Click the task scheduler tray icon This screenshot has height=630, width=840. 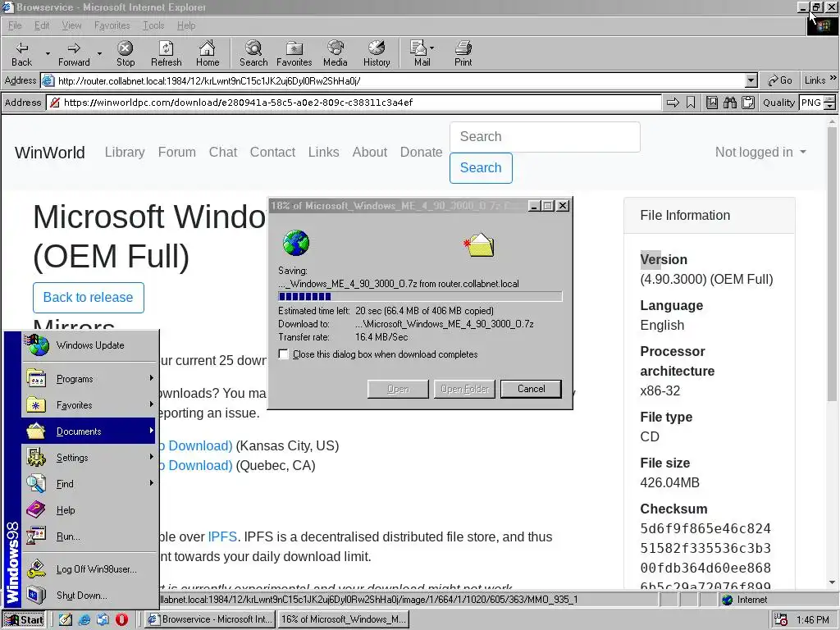(781, 620)
